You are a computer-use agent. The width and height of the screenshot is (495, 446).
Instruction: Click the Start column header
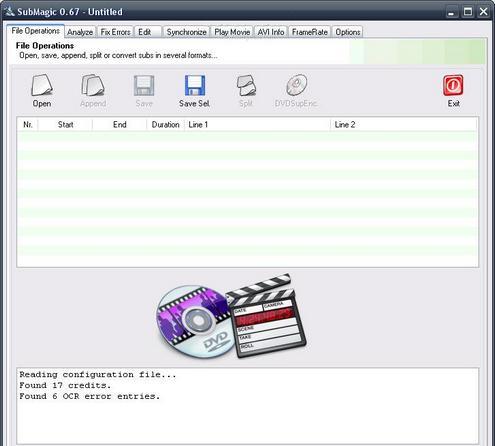click(x=65, y=125)
